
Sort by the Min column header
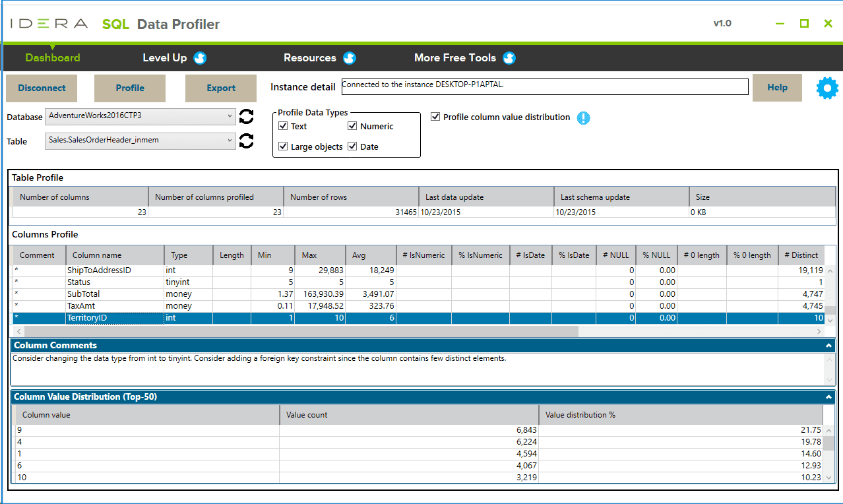273,255
